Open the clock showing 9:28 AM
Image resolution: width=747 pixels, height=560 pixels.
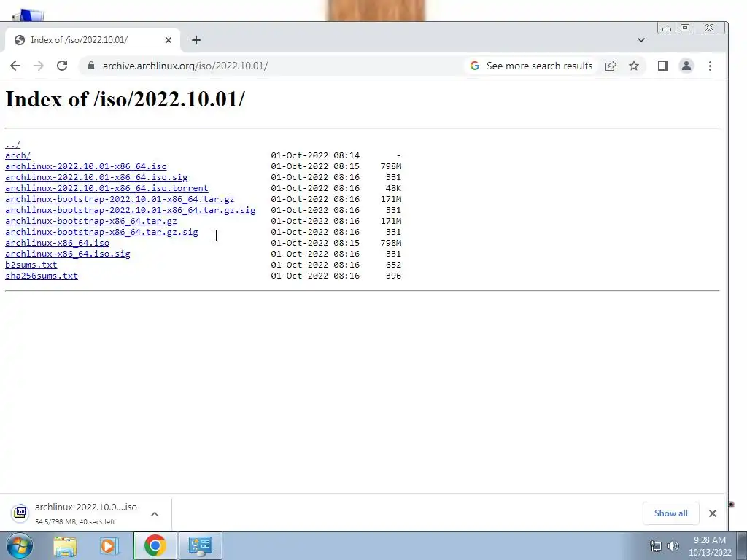tap(710, 546)
